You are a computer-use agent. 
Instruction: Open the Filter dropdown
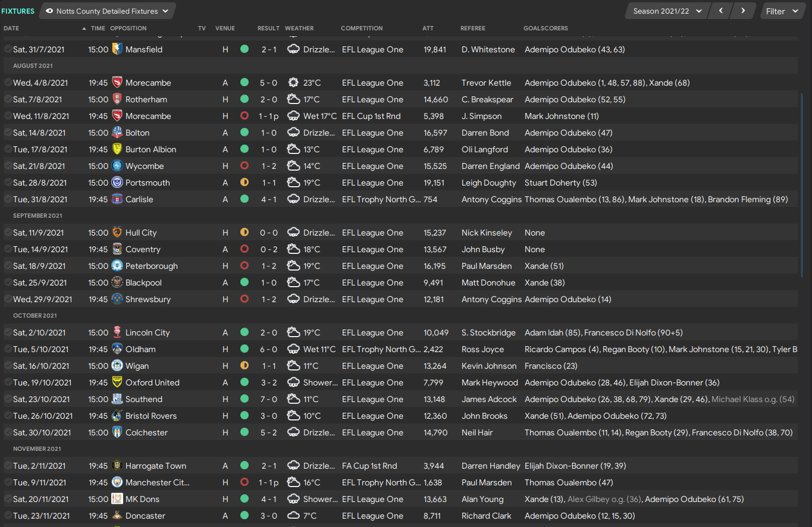pyautogui.click(x=783, y=11)
